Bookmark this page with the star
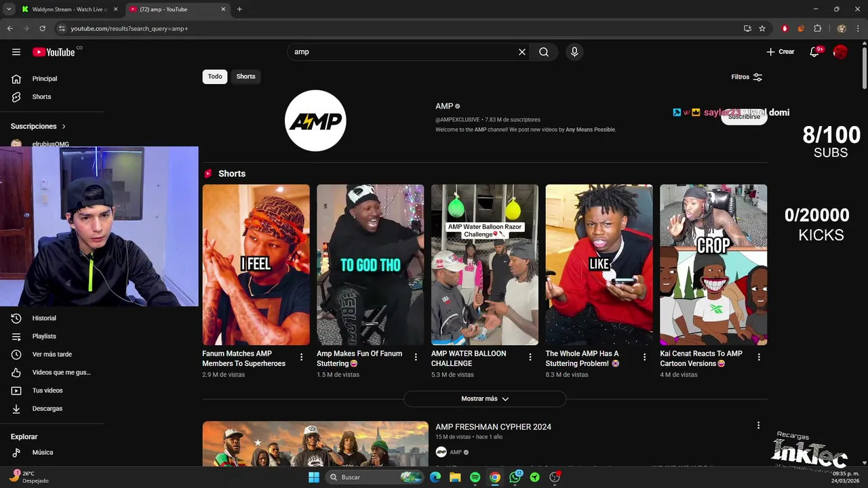Image resolution: width=868 pixels, height=488 pixels. 762,28
